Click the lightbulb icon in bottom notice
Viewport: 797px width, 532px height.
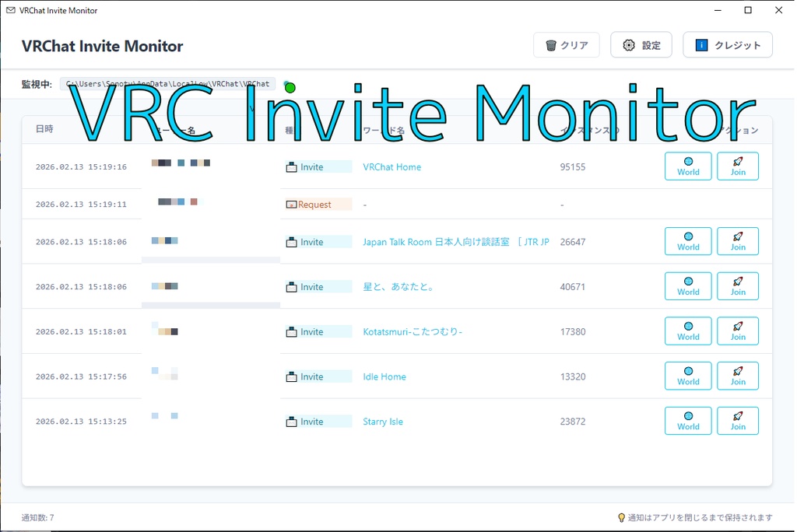pos(620,517)
